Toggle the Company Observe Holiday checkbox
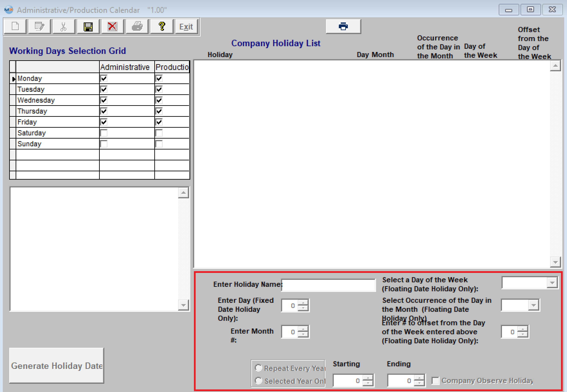This screenshot has width=567, height=392. pos(435,381)
